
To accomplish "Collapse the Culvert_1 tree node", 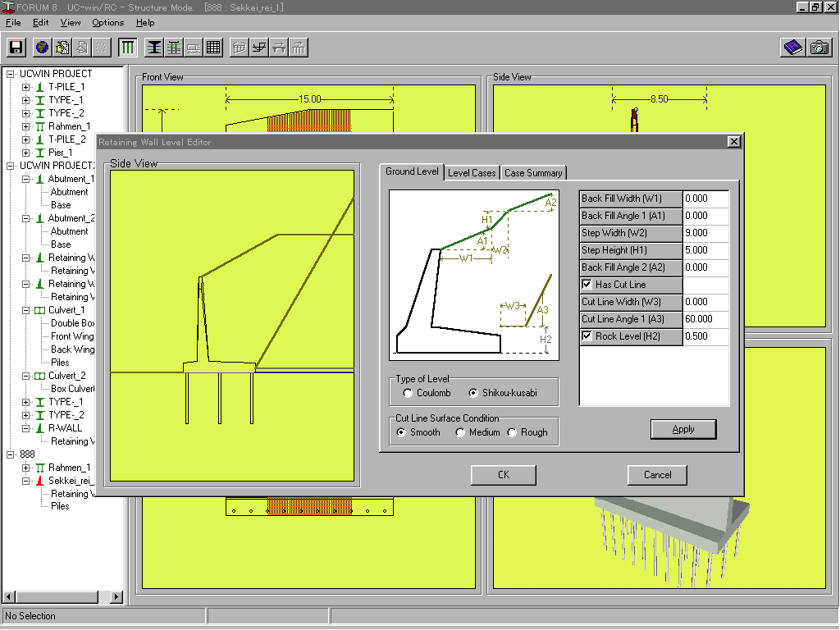I will click(x=26, y=310).
